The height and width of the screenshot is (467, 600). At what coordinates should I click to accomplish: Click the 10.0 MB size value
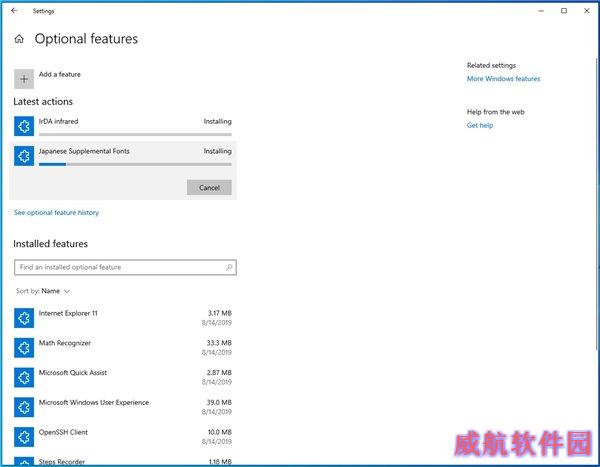[219, 432]
